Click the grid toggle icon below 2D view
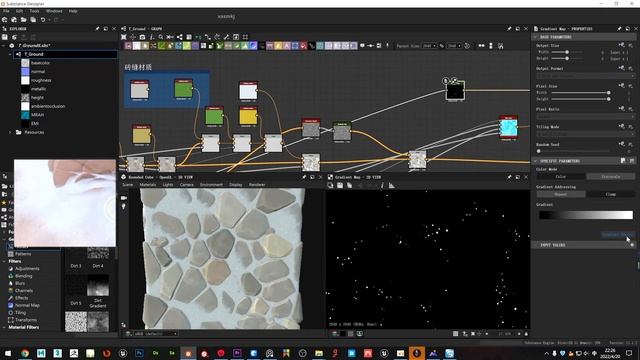This screenshot has height=360, width=640. click(x=456, y=333)
